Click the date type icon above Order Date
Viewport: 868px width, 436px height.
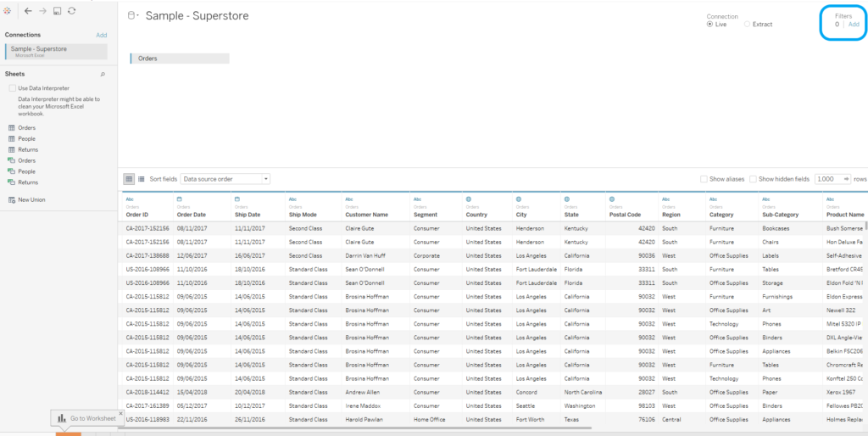tap(180, 198)
